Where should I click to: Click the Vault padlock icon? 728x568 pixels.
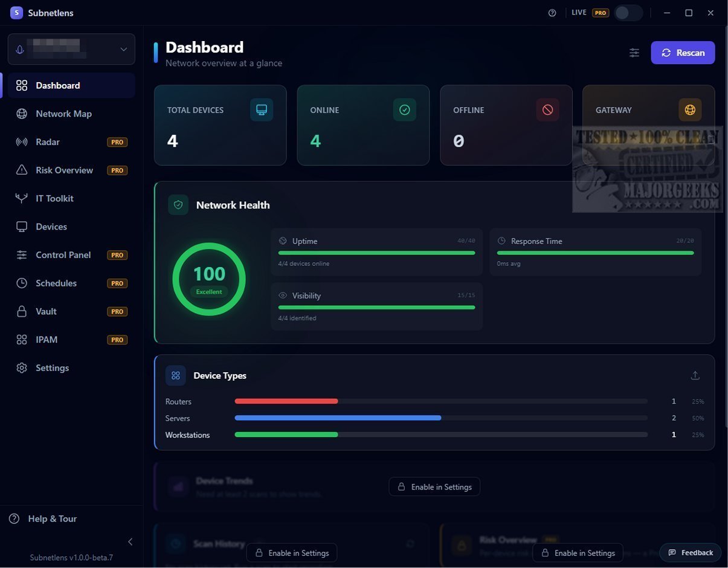[x=22, y=311]
